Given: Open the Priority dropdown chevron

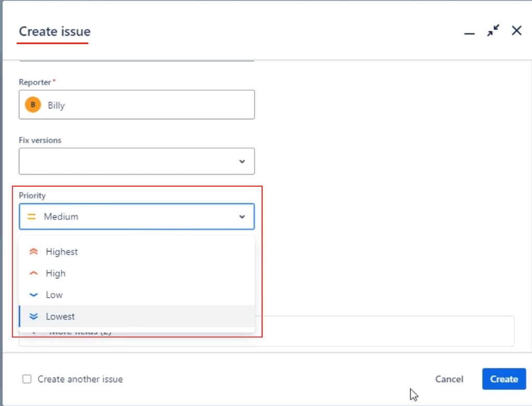Looking at the screenshot, I should coord(241,216).
